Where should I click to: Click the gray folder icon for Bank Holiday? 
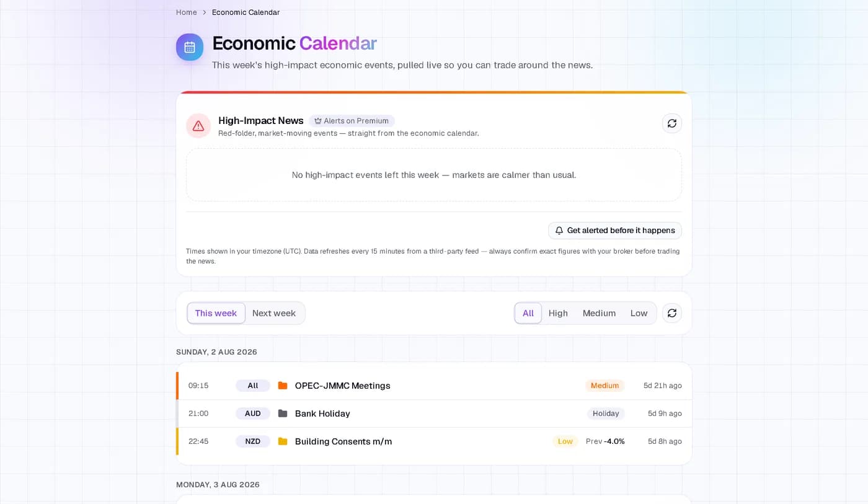[283, 413]
